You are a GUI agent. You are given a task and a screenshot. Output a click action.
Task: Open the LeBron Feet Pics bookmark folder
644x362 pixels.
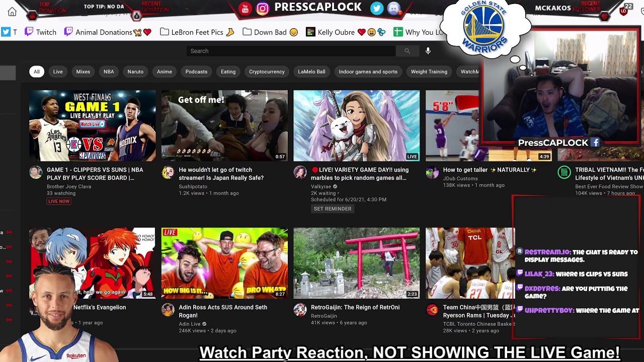pos(197,32)
